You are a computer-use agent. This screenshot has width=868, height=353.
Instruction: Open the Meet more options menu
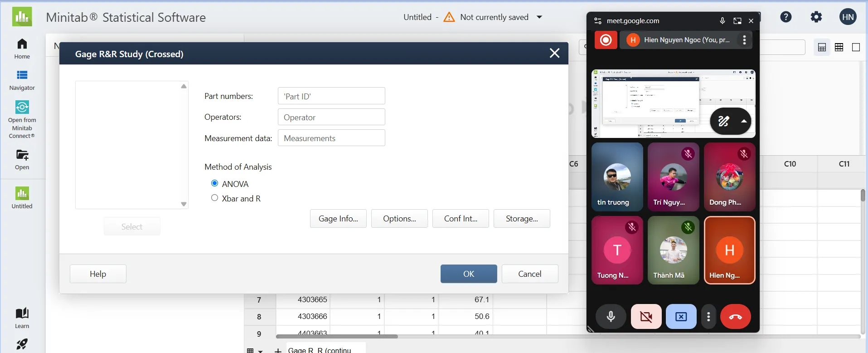click(x=708, y=316)
